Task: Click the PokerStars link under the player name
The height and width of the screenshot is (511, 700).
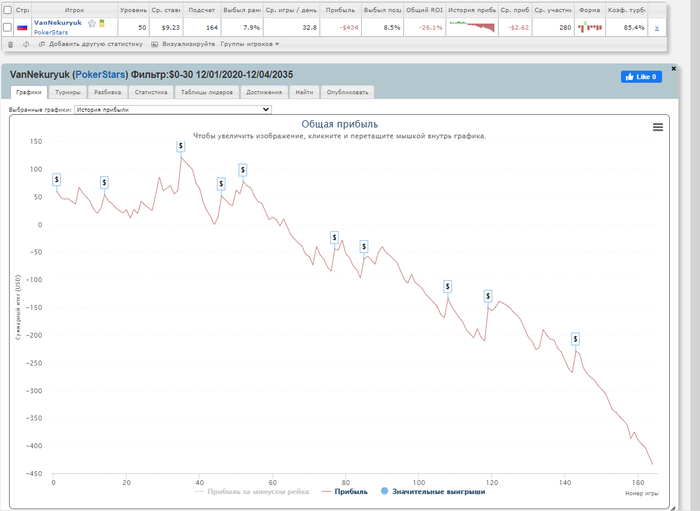Action: coord(51,32)
